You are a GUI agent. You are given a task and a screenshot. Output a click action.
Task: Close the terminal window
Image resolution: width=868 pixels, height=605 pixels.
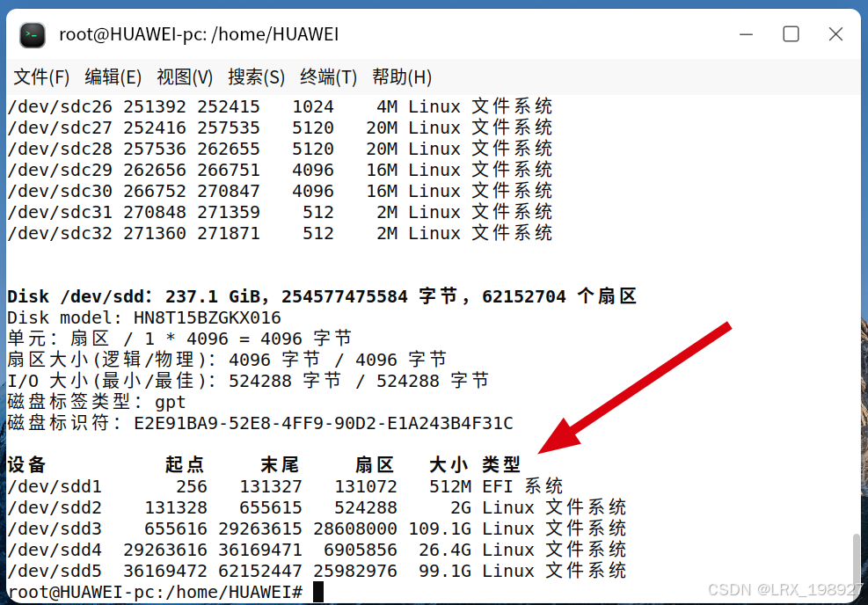pos(835,34)
